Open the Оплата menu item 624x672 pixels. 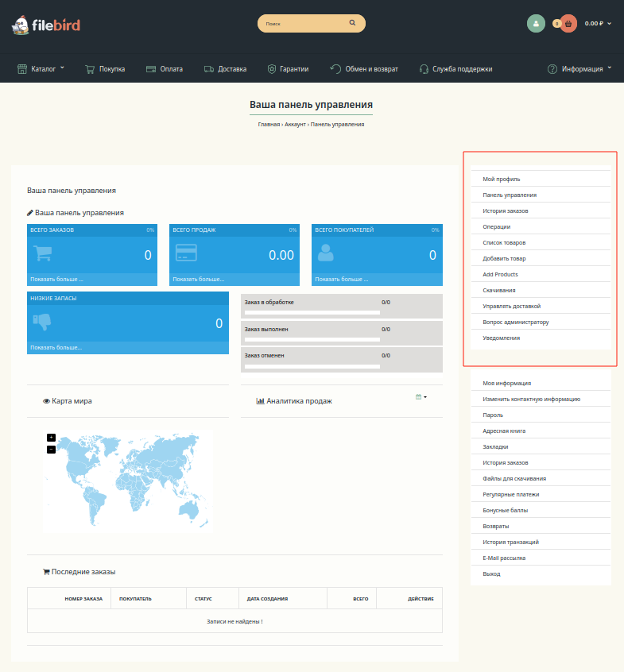(165, 69)
